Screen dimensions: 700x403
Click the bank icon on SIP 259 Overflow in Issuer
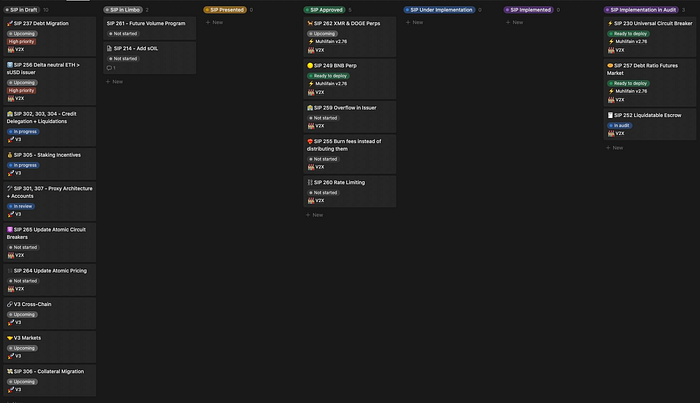[x=310, y=108]
